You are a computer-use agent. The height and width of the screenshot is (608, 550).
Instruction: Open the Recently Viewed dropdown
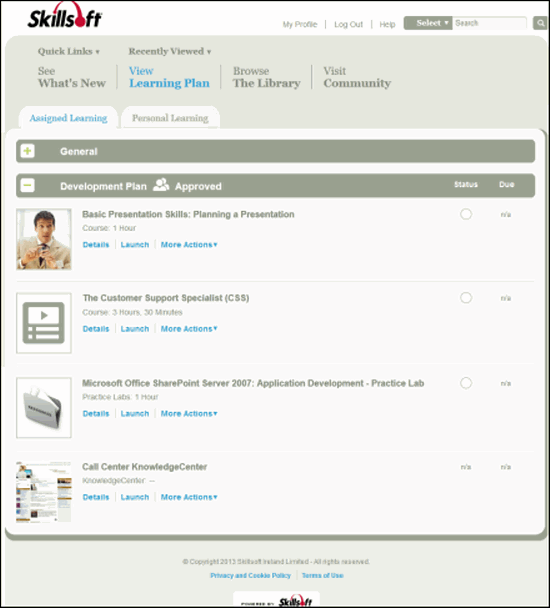click(x=169, y=51)
